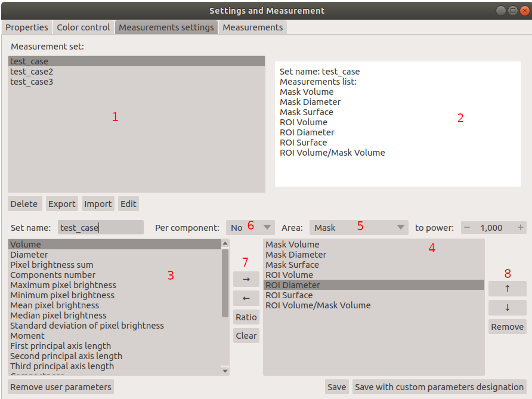Select test_case in measurement set list

(x=137, y=61)
